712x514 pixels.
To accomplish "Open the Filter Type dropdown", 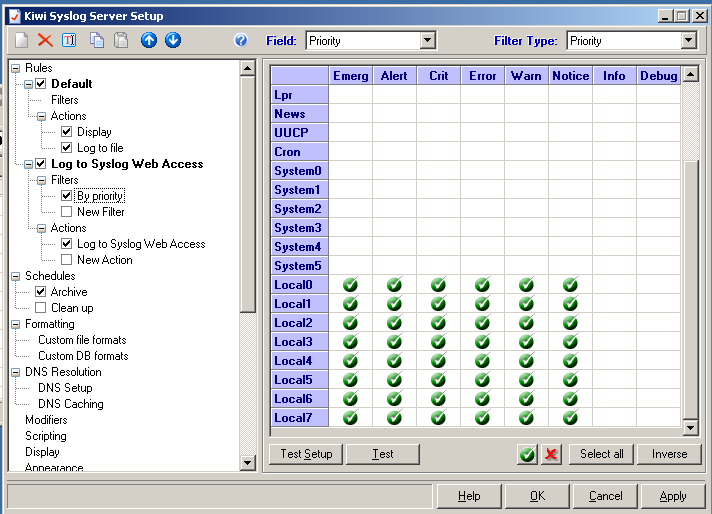I will [x=688, y=40].
